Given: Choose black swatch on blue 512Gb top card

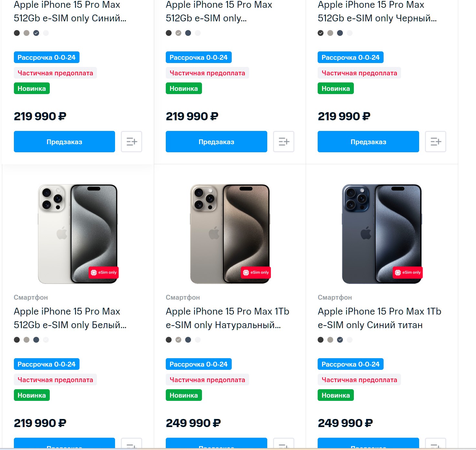Looking at the screenshot, I should click(x=17, y=33).
